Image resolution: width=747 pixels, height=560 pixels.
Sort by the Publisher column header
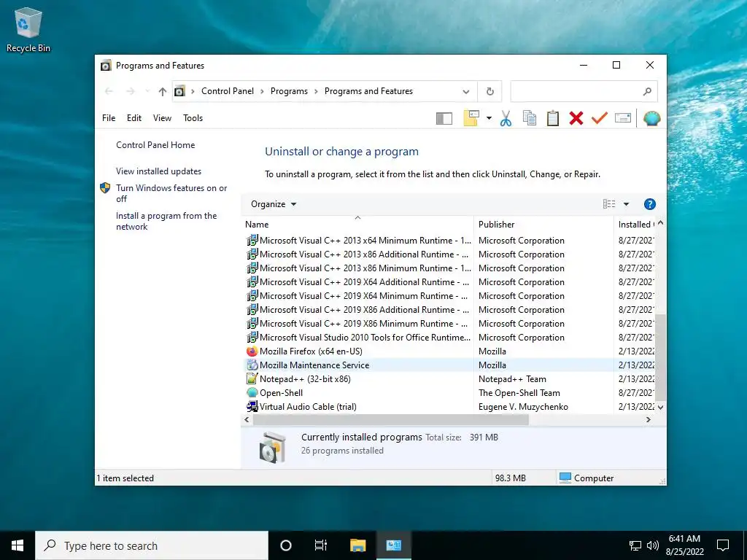point(543,225)
